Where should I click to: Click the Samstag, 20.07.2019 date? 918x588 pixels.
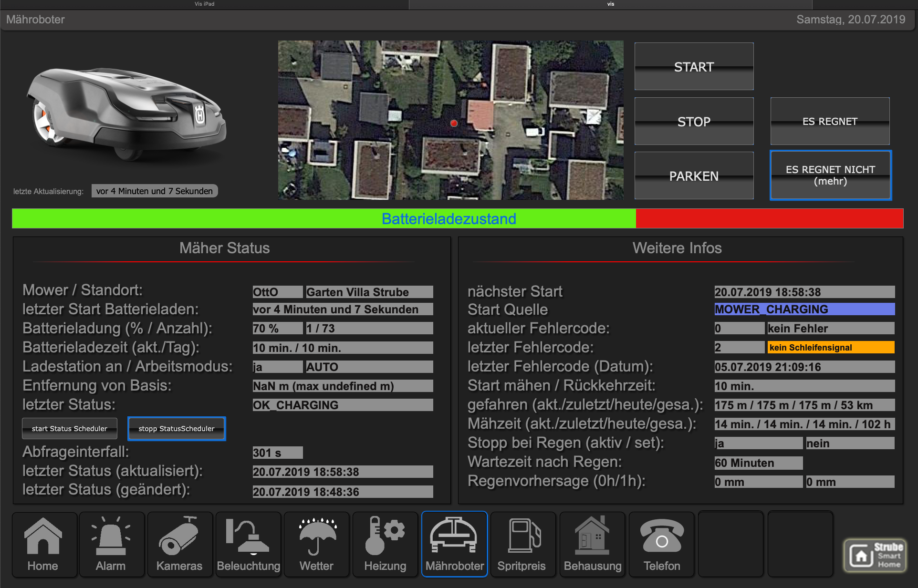(x=851, y=20)
